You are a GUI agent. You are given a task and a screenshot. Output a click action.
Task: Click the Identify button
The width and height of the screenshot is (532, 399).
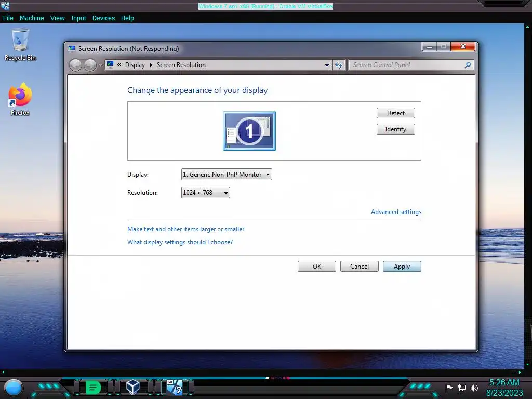395,129
